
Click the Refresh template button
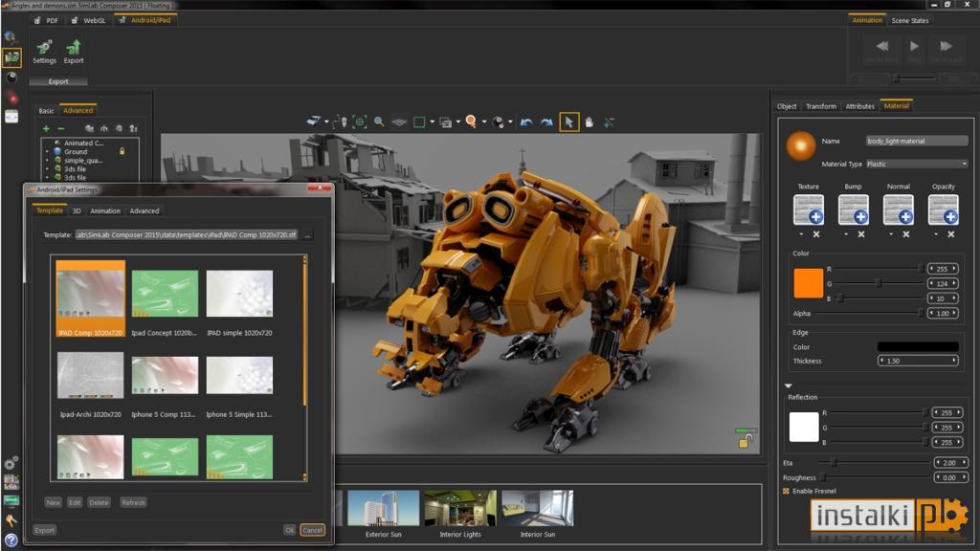tap(133, 502)
